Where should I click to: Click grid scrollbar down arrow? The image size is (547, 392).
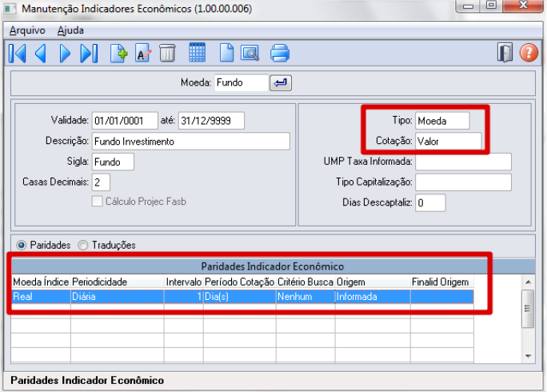[x=528, y=356]
